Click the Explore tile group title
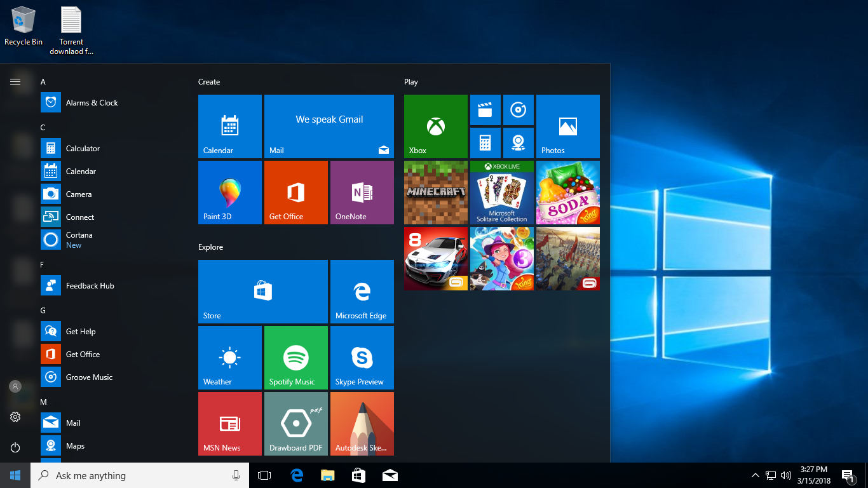 click(210, 247)
